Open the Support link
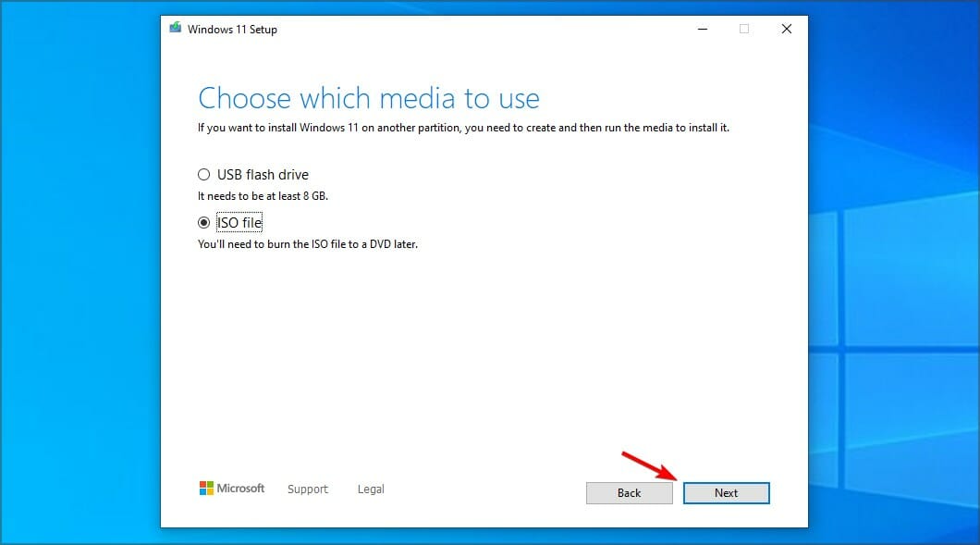This screenshot has height=545, width=980. pos(308,489)
